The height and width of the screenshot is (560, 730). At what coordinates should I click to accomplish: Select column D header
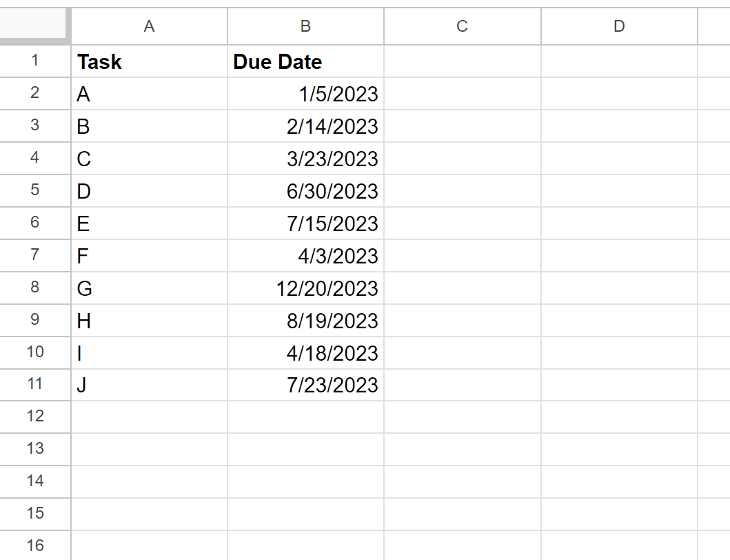pos(619,26)
